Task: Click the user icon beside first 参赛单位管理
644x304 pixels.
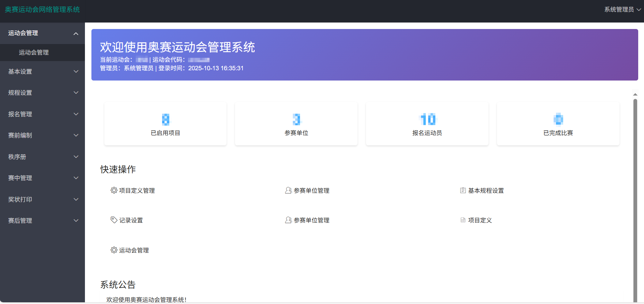Action: click(x=288, y=190)
